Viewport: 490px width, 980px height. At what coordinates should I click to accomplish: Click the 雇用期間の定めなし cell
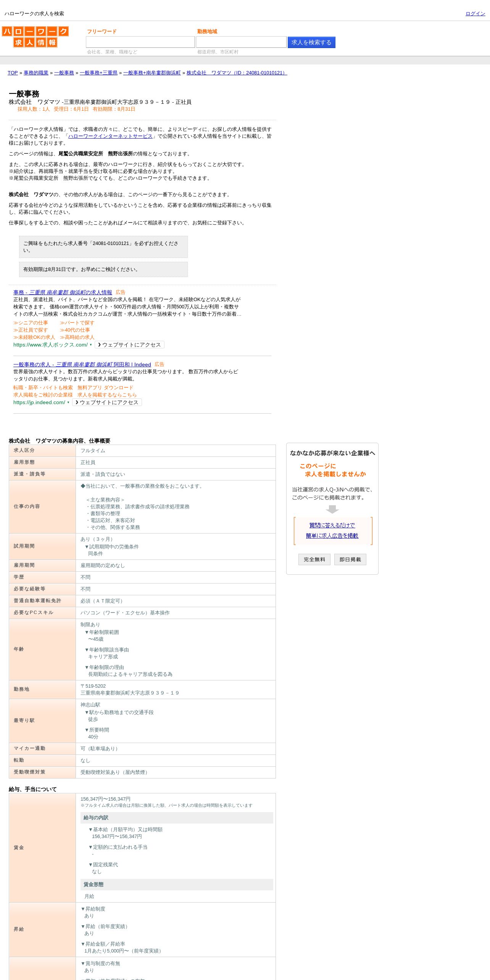(176, 566)
